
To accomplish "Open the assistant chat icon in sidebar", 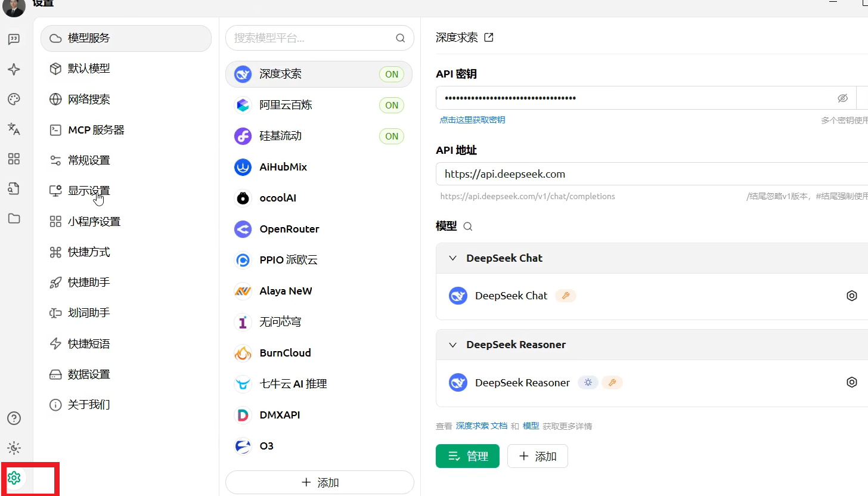I will [14, 39].
